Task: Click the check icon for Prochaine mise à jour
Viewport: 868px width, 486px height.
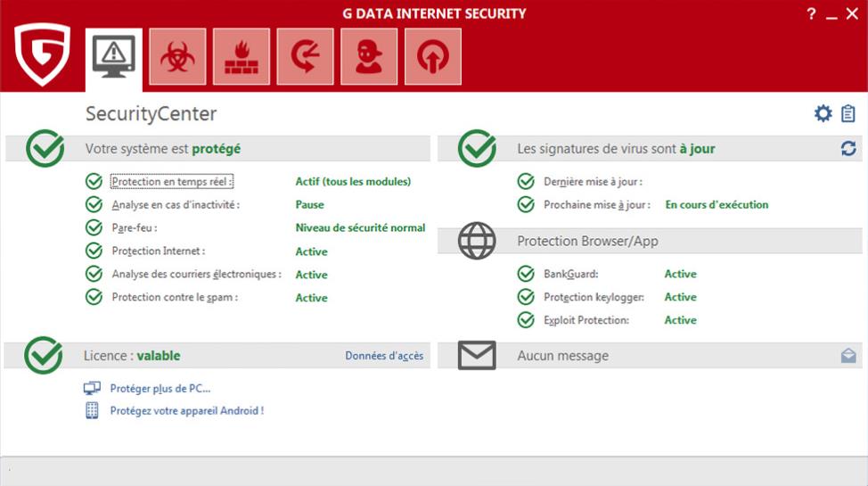Action: [x=526, y=204]
